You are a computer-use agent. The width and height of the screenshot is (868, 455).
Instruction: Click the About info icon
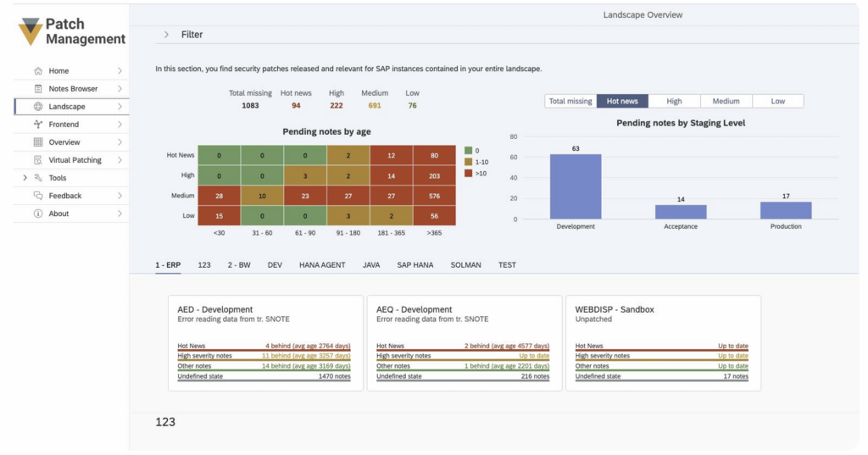(x=38, y=214)
